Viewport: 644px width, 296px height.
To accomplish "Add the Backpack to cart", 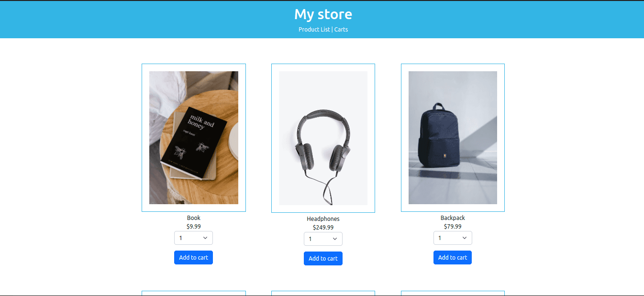I will (x=453, y=257).
